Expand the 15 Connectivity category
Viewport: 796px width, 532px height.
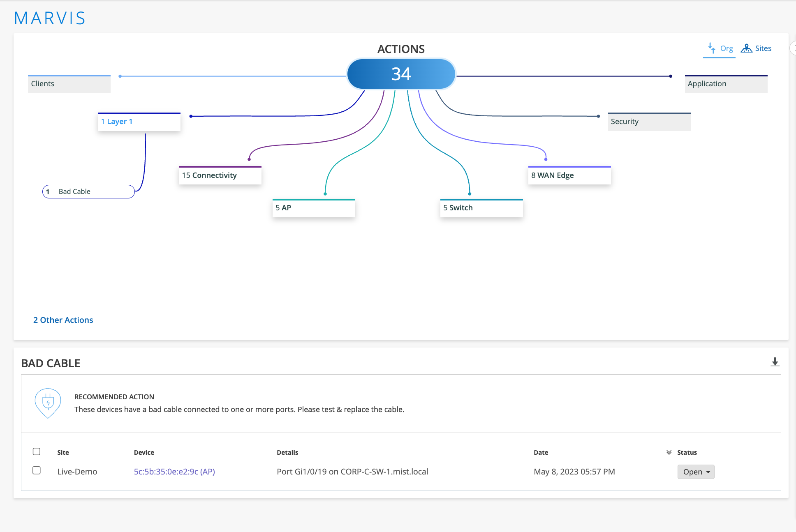[220, 175]
